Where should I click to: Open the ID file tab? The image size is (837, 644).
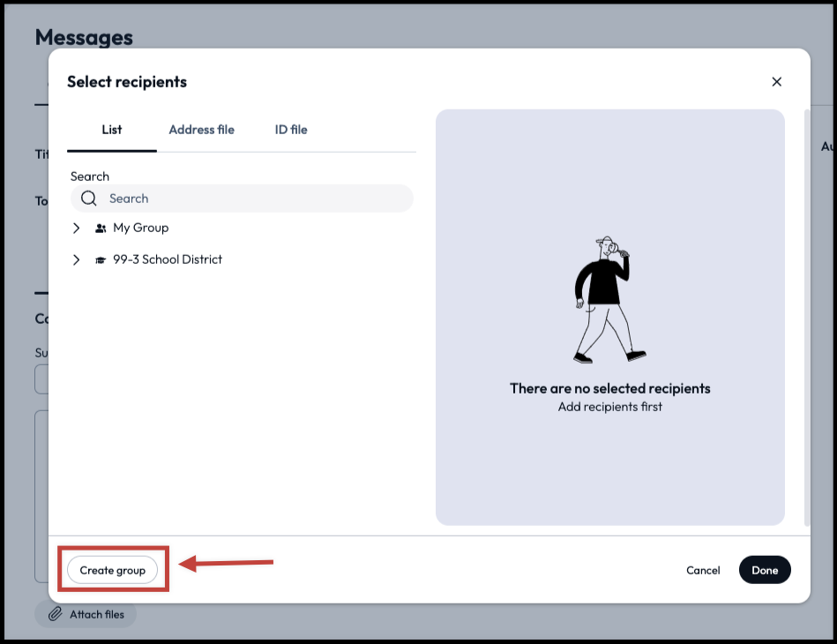pyautogui.click(x=290, y=130)
